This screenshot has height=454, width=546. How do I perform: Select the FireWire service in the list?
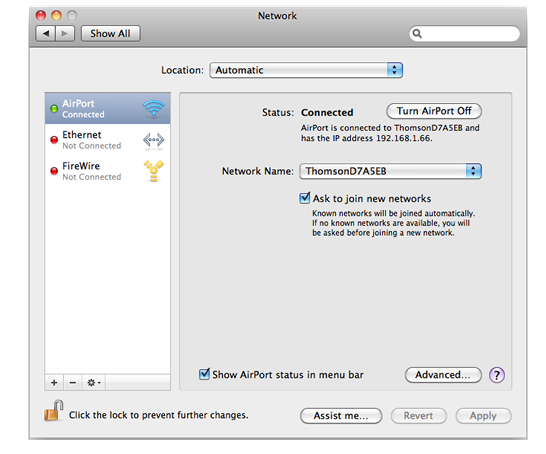[x=108, y=171]
